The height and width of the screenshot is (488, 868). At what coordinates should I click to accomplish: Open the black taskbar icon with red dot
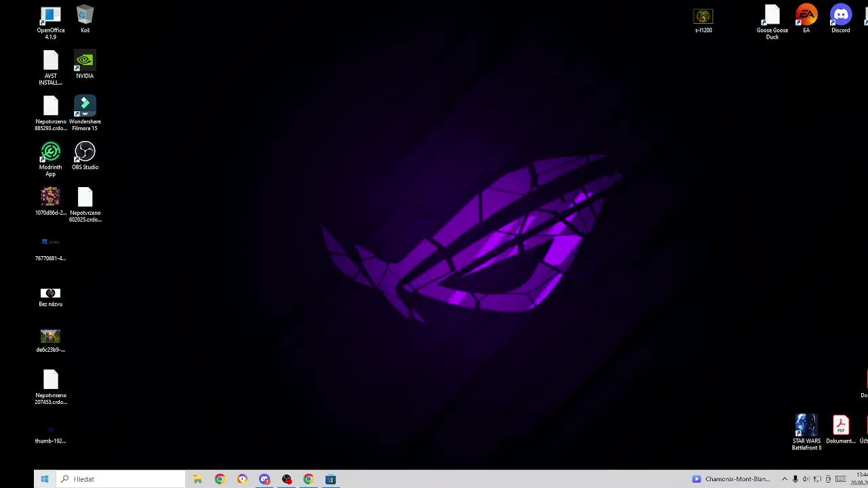point(286,479)
